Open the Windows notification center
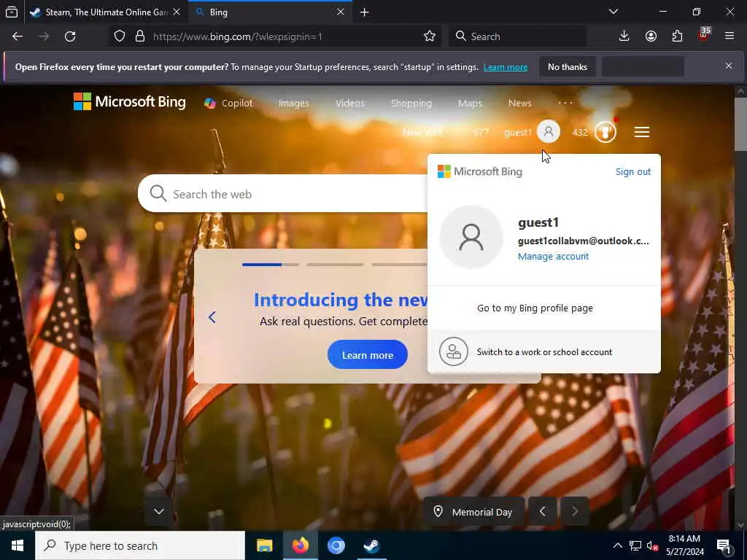The image size is (747, 560). pyautogui.click(x=724, y=546)
